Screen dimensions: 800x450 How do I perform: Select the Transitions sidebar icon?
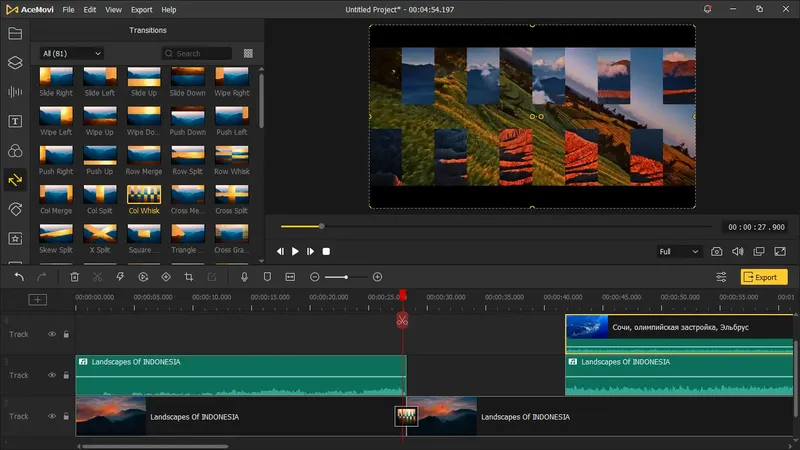click(x=15, y=180)
